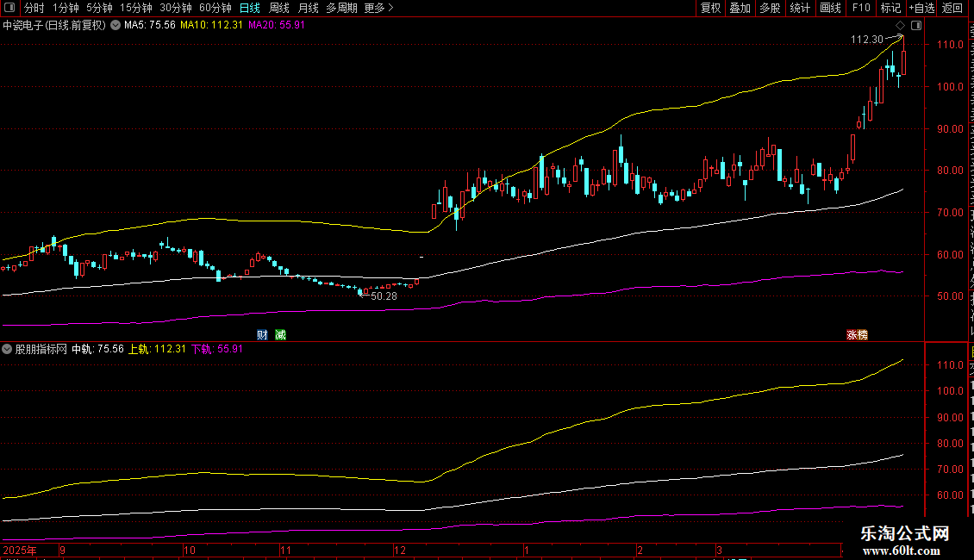Click the 112.30 high price label

point(866,39)
